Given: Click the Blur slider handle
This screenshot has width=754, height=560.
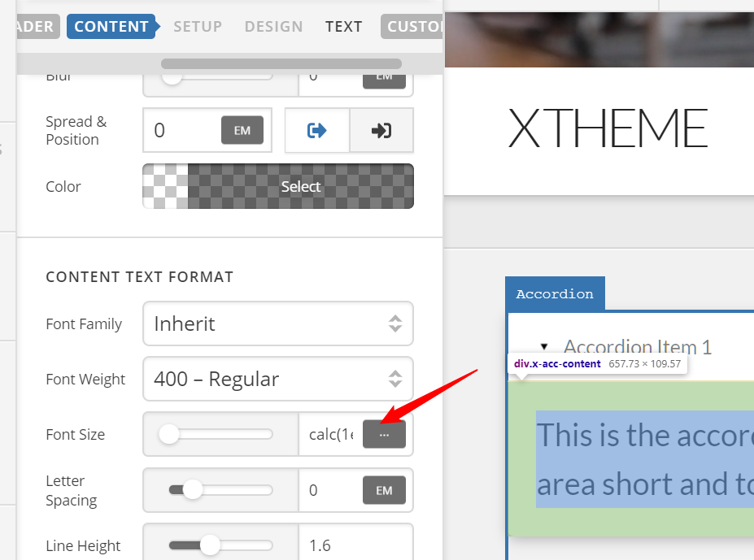Looking at the screenshot, I should [172, 77].
